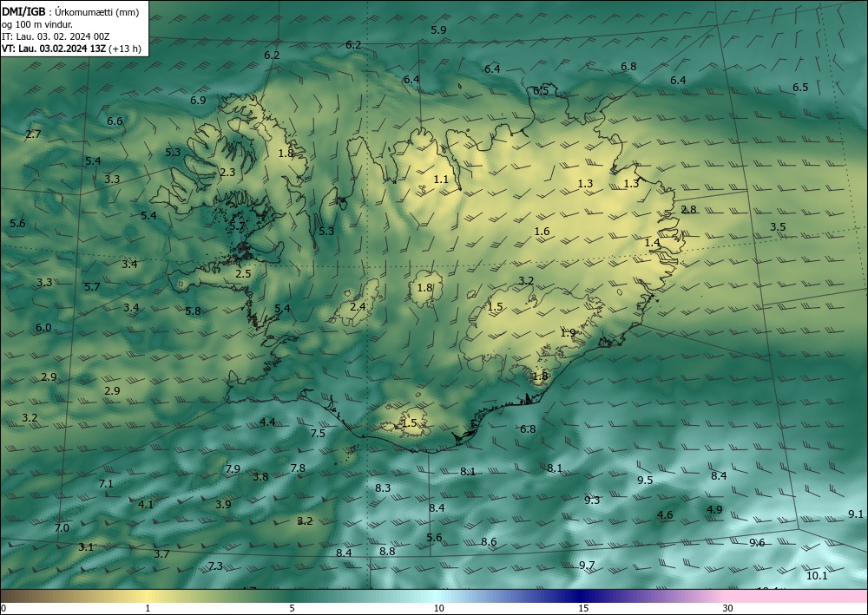This screenshot has width=868, height=615.
Task: Click the "9.5" value southeast of Iceland
Action: [x=645, y=480]
